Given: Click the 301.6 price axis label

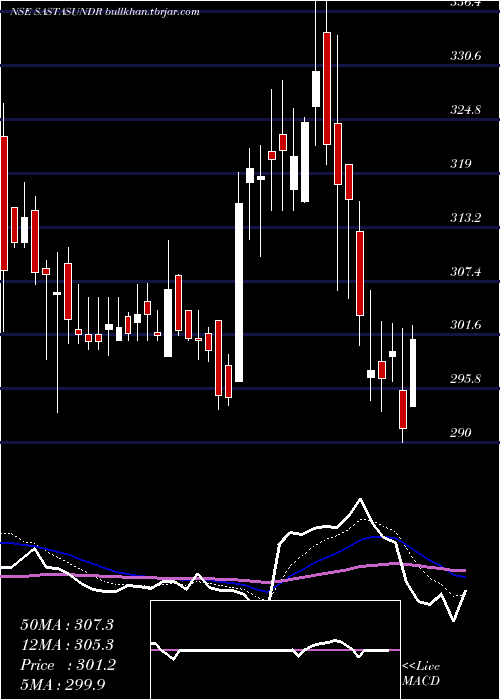Looking at the screenshot, I should pyautogui.click(x=465, y=325).
